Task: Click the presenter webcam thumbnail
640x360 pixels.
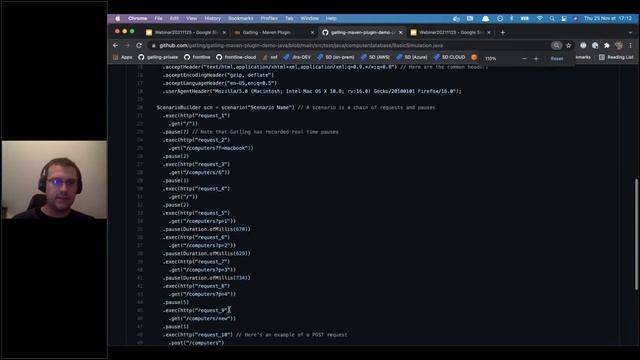Action: [x=55, y=180]
